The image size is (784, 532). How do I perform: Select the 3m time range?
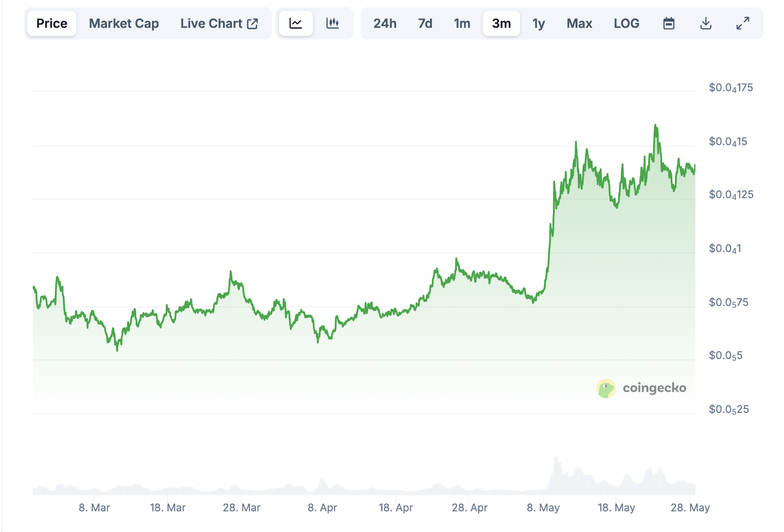point(501,24)
